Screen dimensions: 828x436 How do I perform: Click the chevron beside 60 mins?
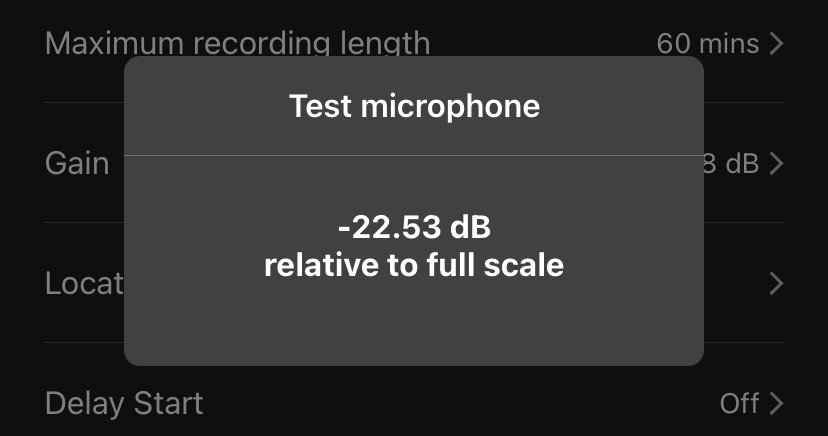coord(776,44)
